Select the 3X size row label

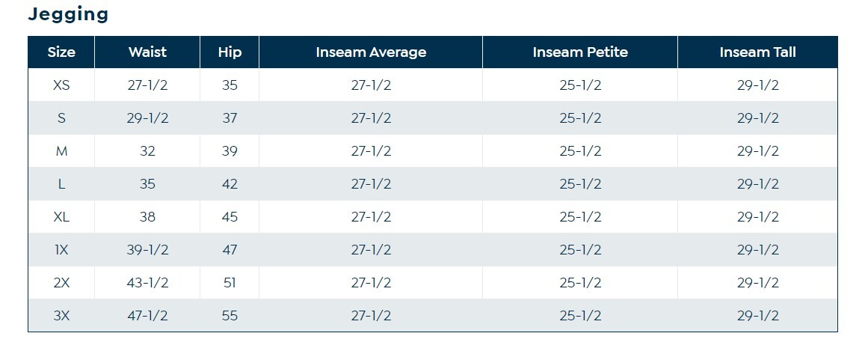pos(61,316)
